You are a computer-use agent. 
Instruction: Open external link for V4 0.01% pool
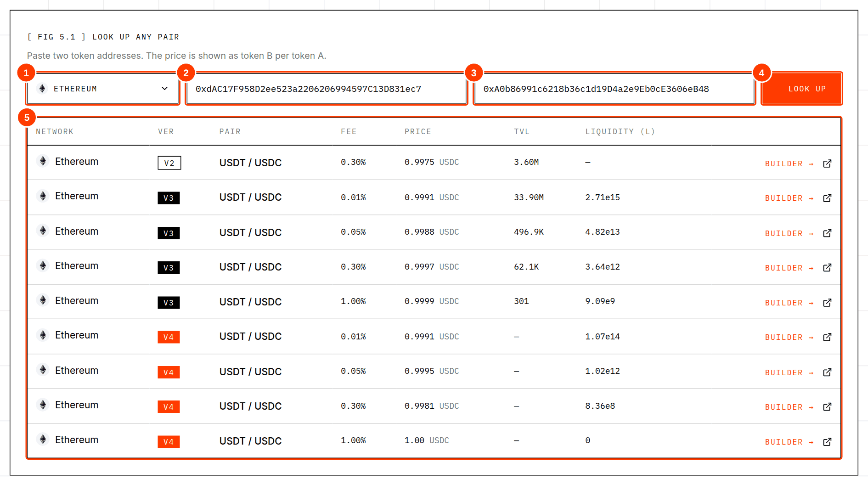click(827, 337)
